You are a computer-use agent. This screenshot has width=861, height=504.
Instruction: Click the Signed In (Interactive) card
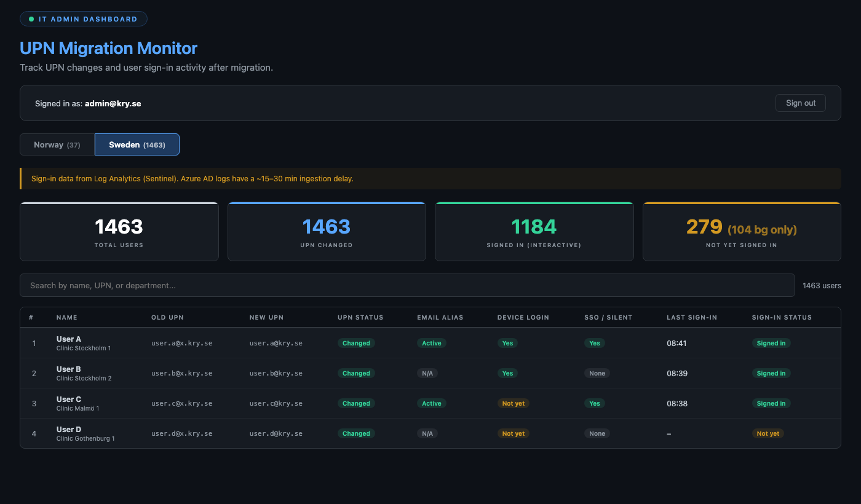coord(534,232)
